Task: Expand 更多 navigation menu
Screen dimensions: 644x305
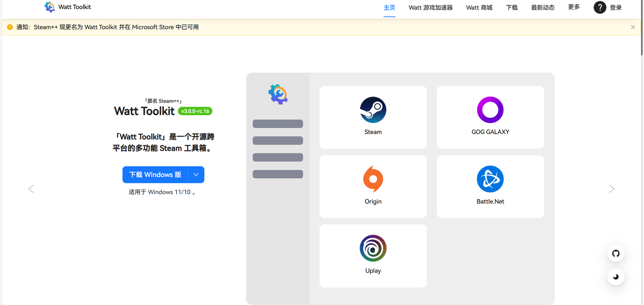Action: click(x=574, y=7)
